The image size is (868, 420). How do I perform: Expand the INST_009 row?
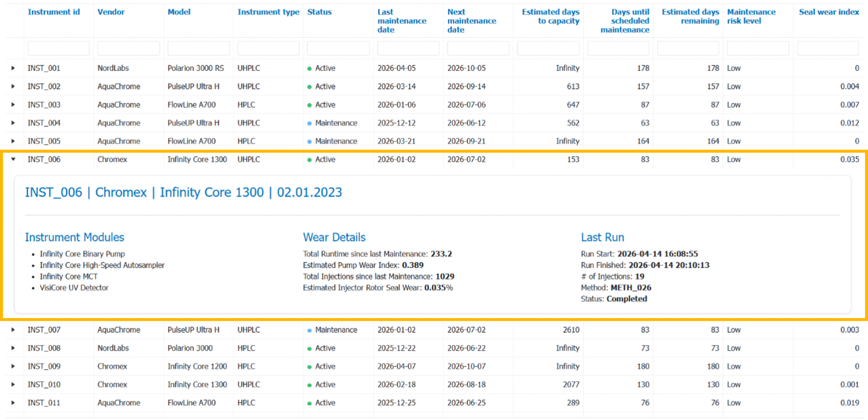[13, 366]
